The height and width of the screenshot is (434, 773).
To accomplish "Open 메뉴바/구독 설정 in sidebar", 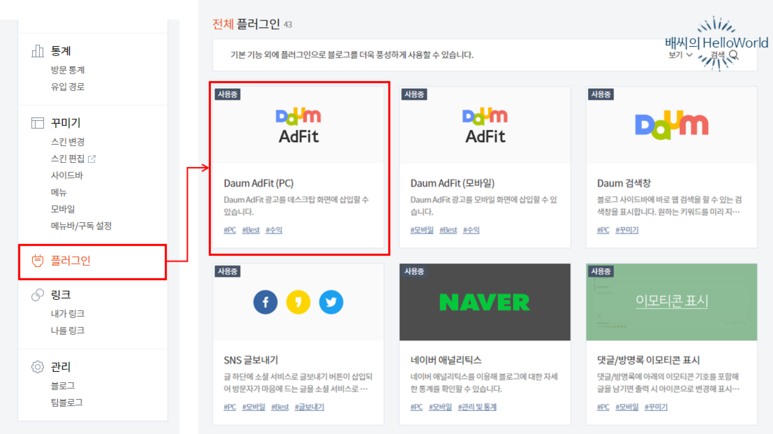I will coord(81,226).
